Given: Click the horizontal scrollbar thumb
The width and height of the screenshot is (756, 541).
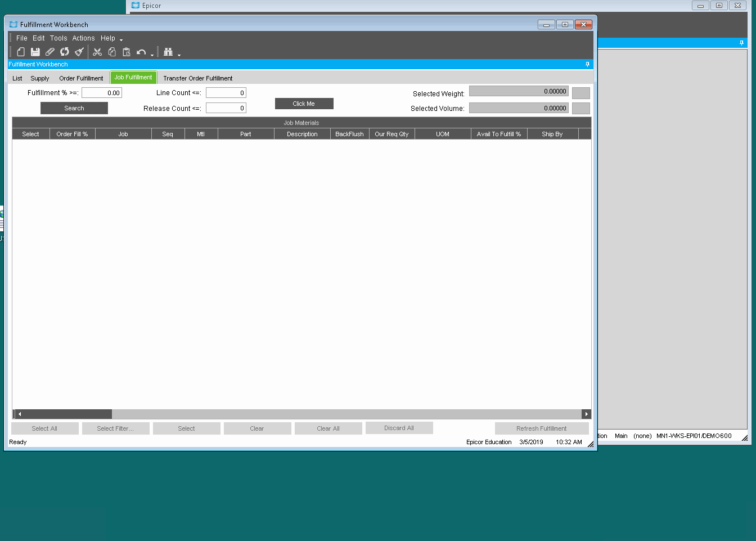Looking at the screenshot, I should pyautogui.click(x=67, y=414).
